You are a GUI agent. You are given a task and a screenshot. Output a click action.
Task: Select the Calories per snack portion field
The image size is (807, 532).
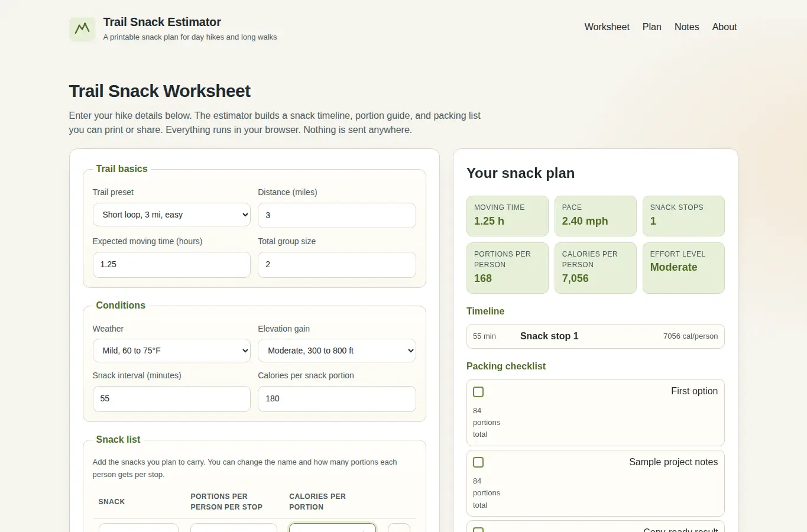(336, 398)
